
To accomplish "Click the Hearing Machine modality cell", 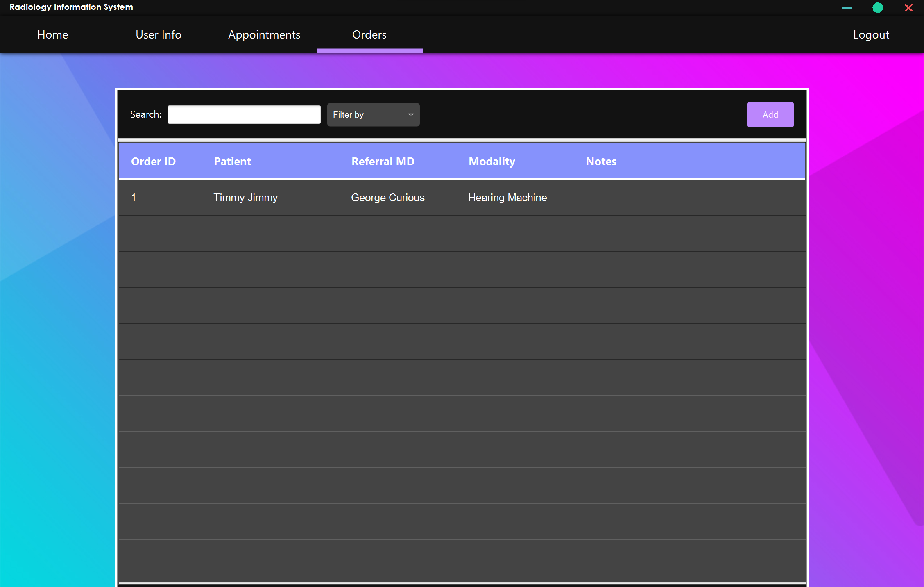I will pos(507,198).
